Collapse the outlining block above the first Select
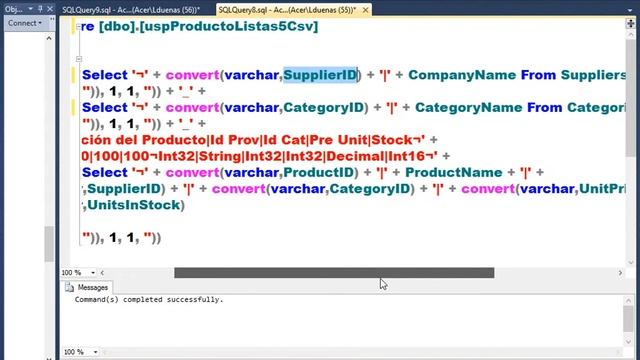Viewport: 640px width, 360px height. (x=79, y=59)
